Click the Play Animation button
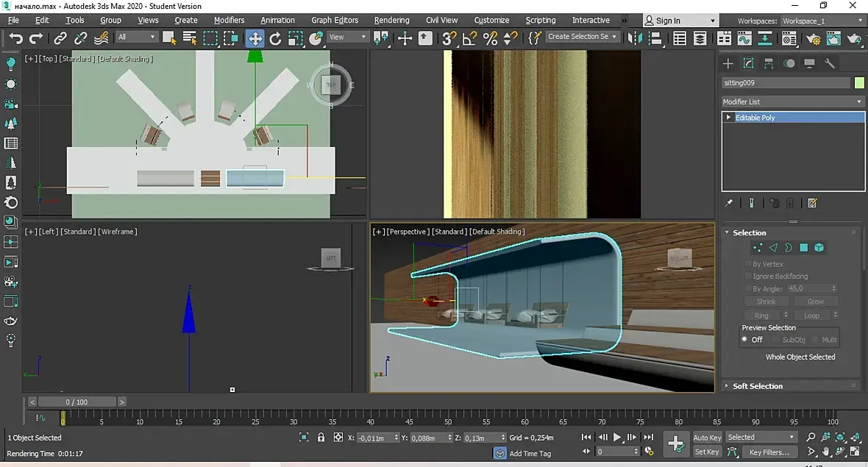868x467 pixels. tap(617, 438)
